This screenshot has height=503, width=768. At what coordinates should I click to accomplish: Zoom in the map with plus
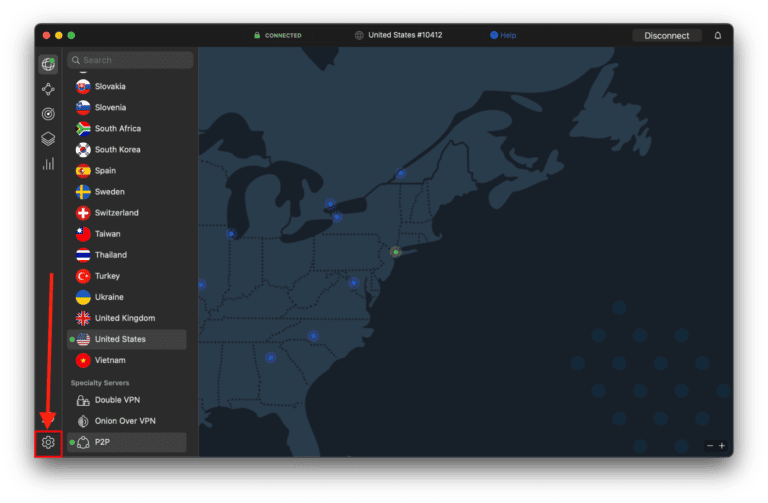[722, 445]
